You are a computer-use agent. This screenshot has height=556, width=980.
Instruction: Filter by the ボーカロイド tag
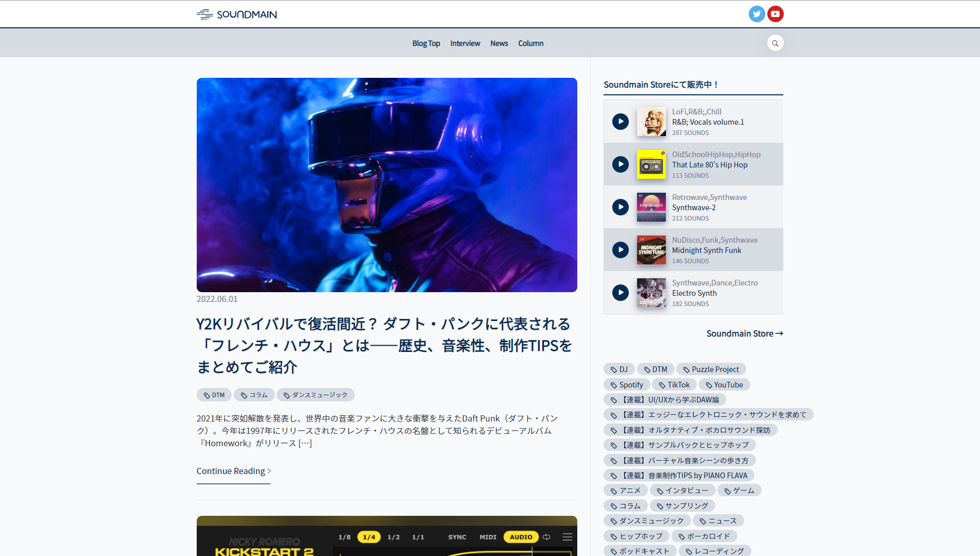(x=704, y=536)
